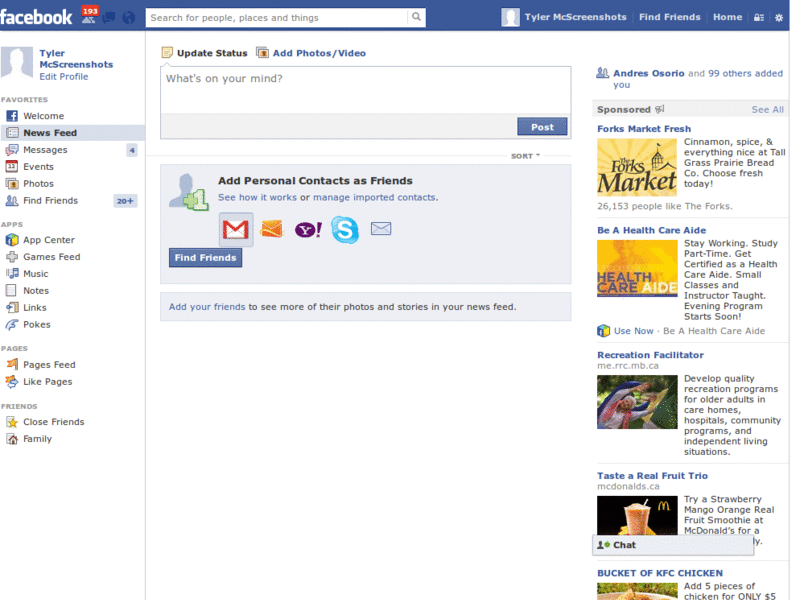Select Add Photos/Video tab
800x600 pixels.
point(311,53)
